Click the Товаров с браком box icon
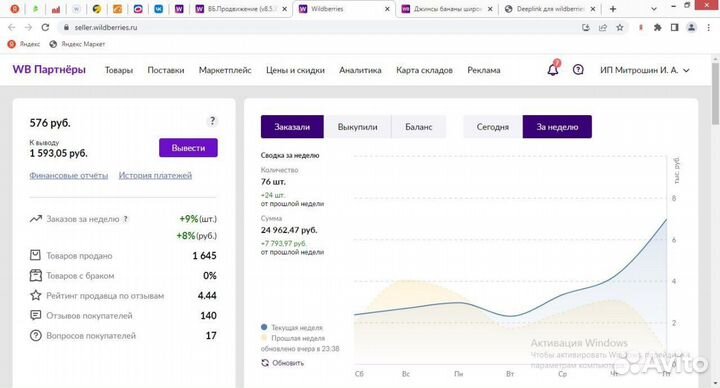This screenshot has width=720, height=388. (35, 275)
